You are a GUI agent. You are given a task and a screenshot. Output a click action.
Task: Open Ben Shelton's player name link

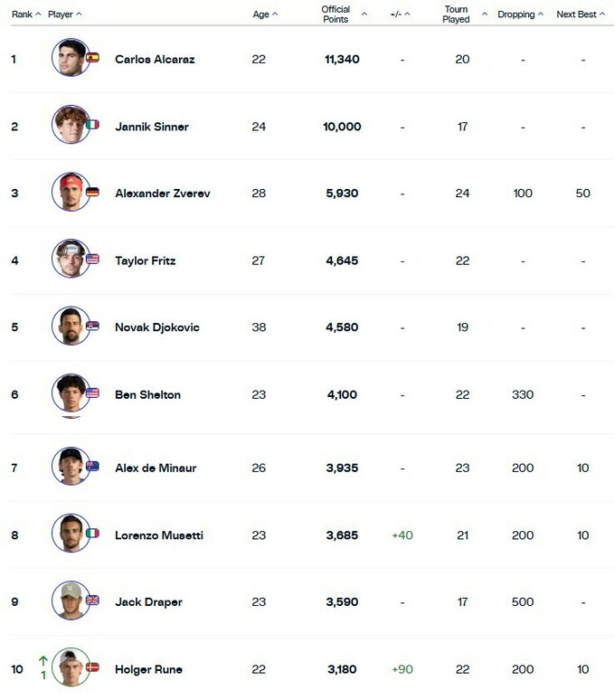[x=147, y=394]
